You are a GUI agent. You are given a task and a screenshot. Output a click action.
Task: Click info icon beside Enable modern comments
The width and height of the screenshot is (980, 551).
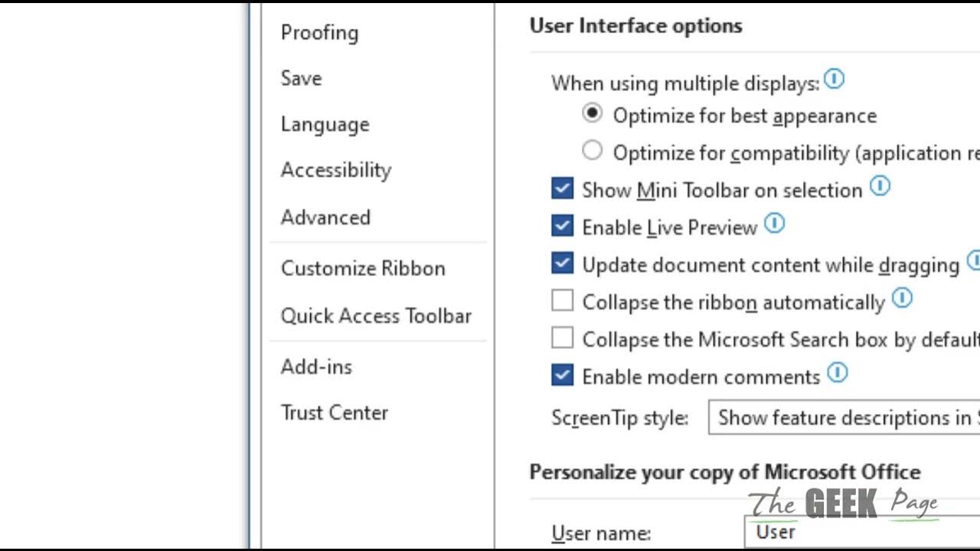pyautogui.click(x=838, y=373)
